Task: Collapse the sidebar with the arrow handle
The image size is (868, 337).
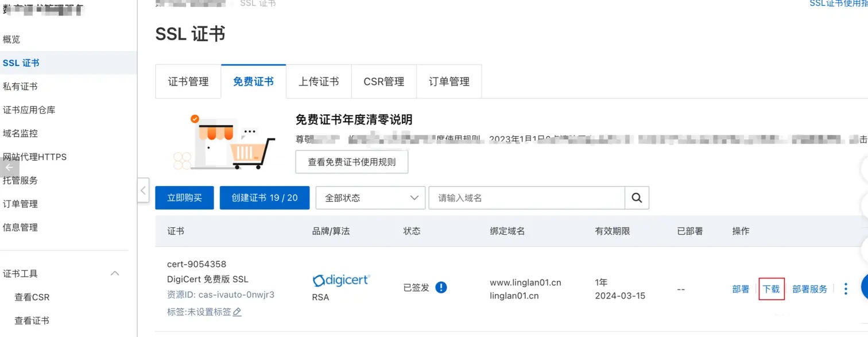Action: point(144,190)
